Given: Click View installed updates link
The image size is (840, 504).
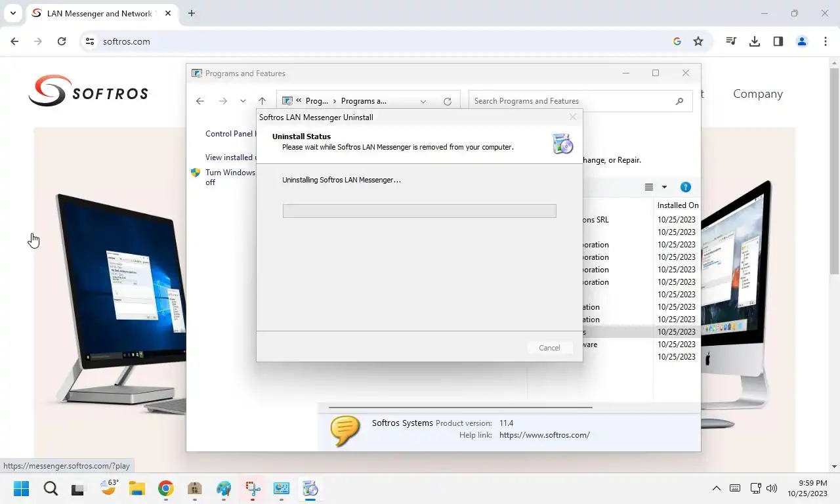Looking at the screenshot, I should point(230,157).
